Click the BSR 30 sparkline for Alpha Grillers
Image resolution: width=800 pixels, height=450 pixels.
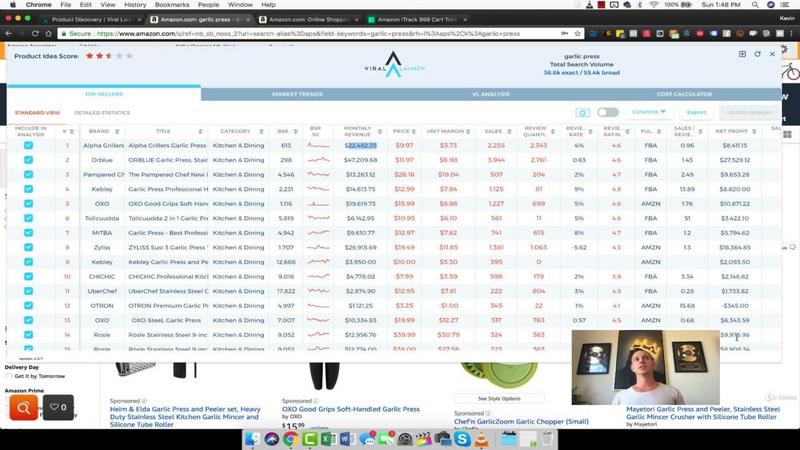(318, 145)
